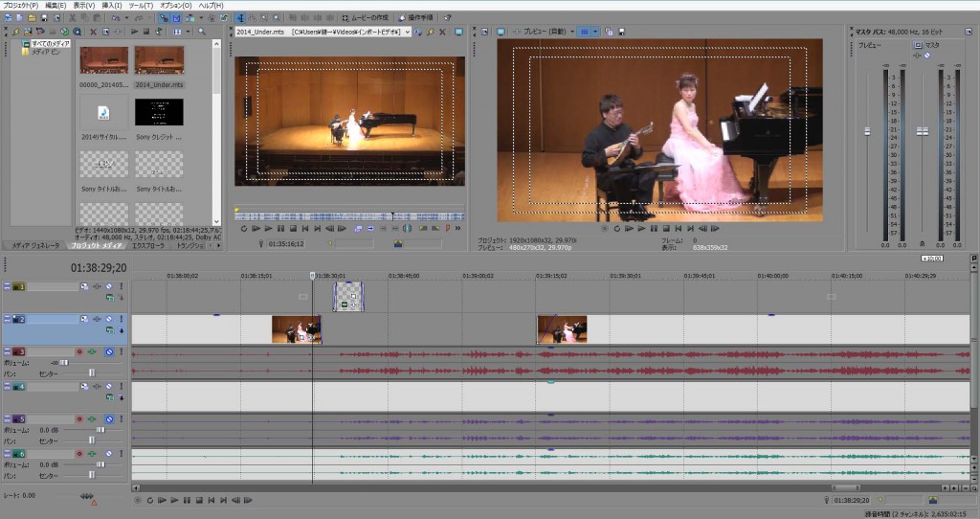
Task: Click the media search magnifier icon
Action: [x=202, y=32]
